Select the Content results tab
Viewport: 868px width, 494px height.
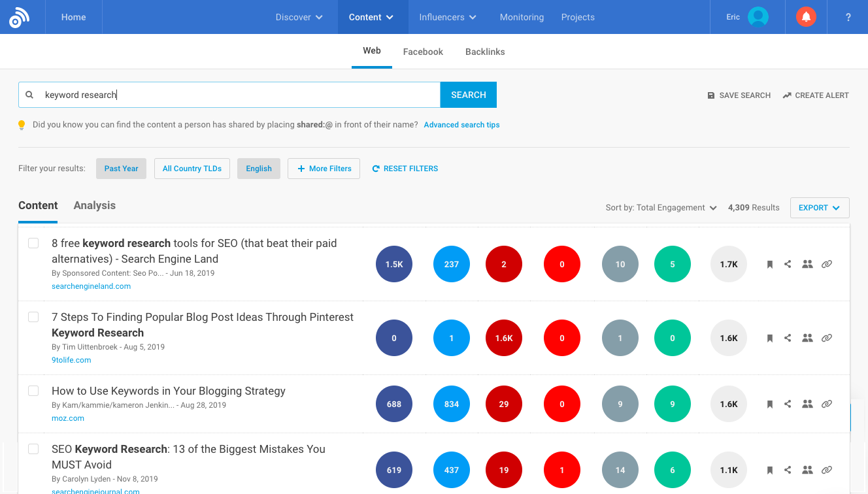point(38,205)
